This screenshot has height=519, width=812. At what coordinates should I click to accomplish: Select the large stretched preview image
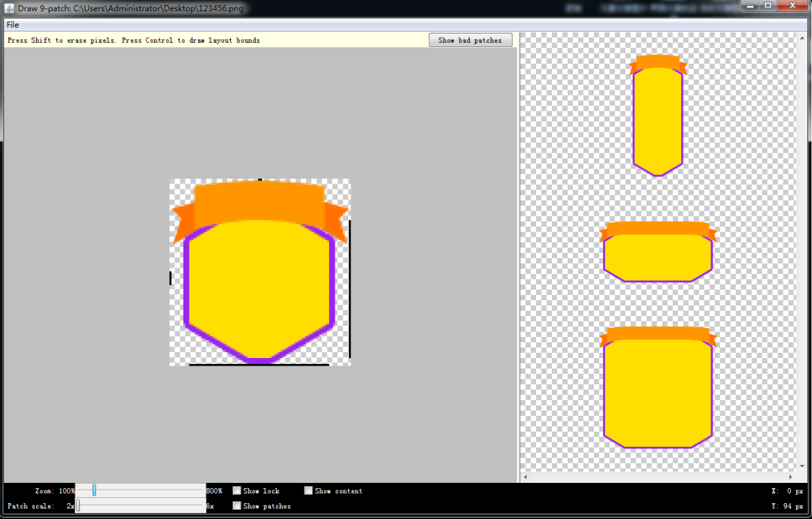tap(658, 387)
